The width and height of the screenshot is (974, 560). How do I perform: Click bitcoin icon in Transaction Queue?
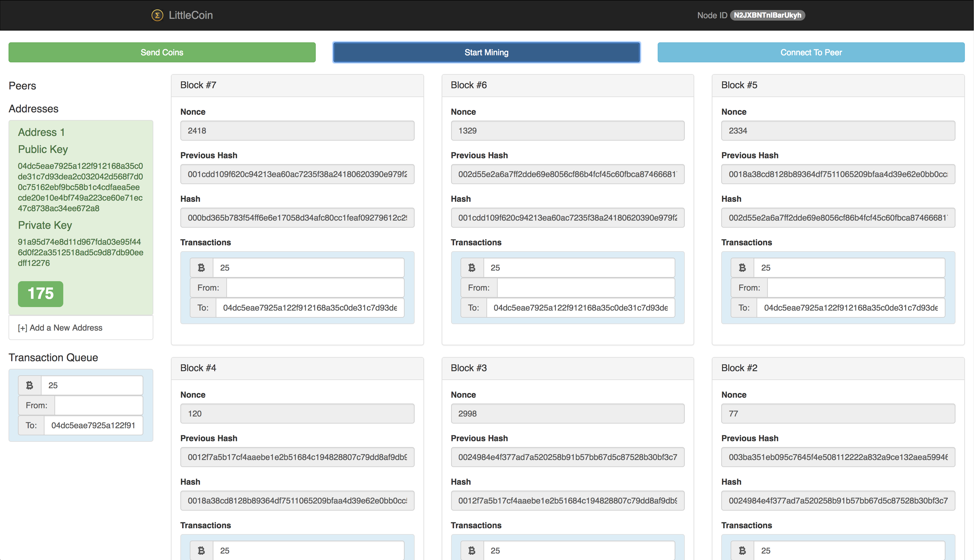coord(30,385)
